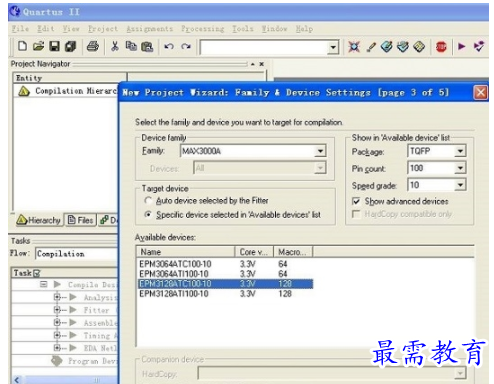Select device EPM3128ATI100-10

[x=174, y=294]
